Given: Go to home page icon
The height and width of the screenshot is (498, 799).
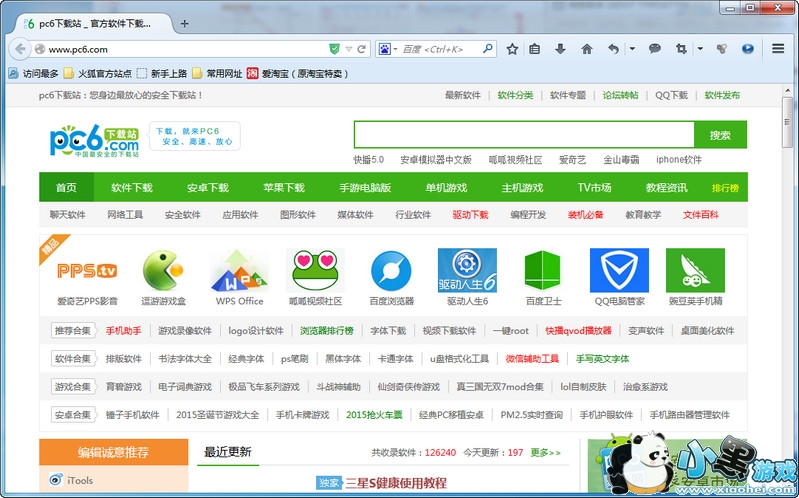Looking at the screenshot, I should point(587,49).
